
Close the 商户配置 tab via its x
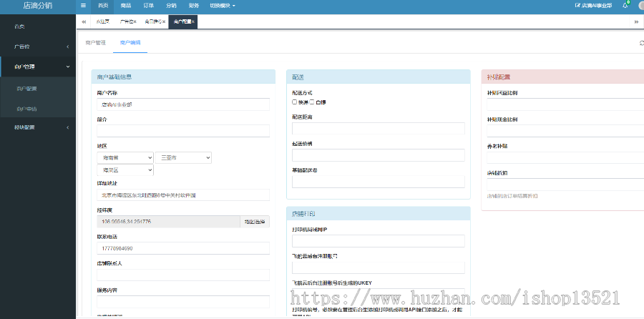pyautogui.click(x=193, y=21)
